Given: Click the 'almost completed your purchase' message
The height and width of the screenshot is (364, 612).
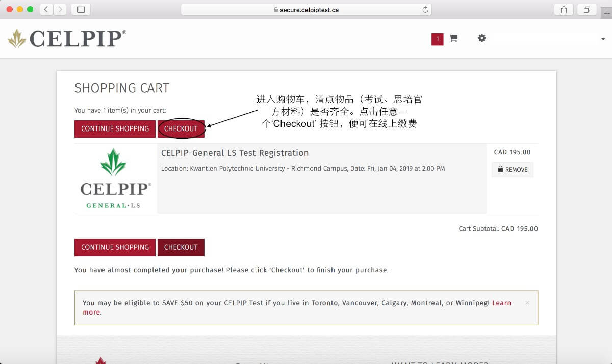Looking at the screenshot, I should coord(232,270).
